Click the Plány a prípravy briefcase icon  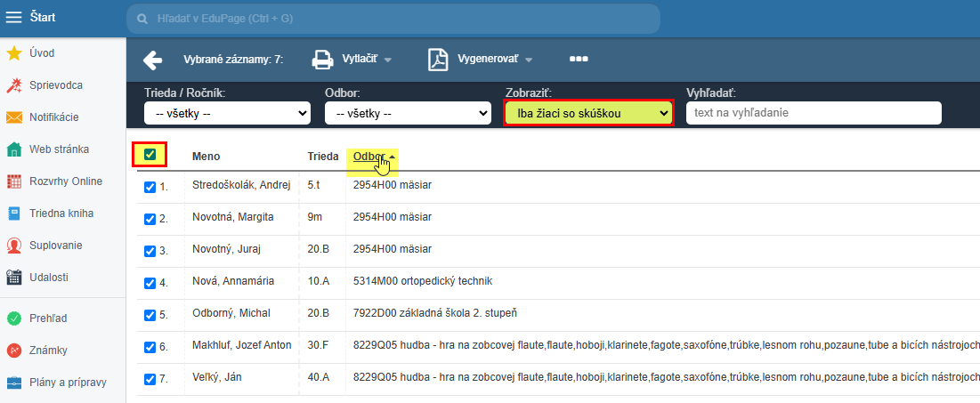[x=13, y=383]
